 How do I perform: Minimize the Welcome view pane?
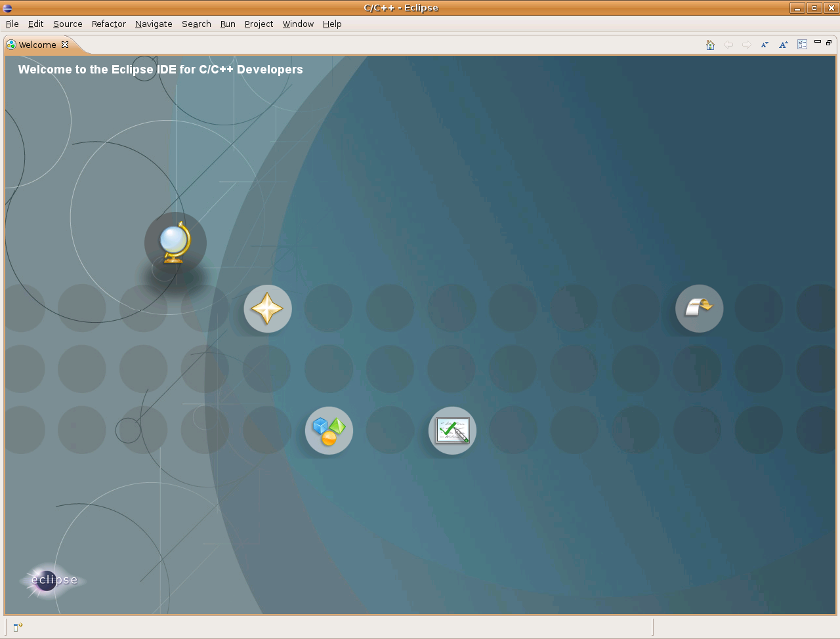coord(818,42)
